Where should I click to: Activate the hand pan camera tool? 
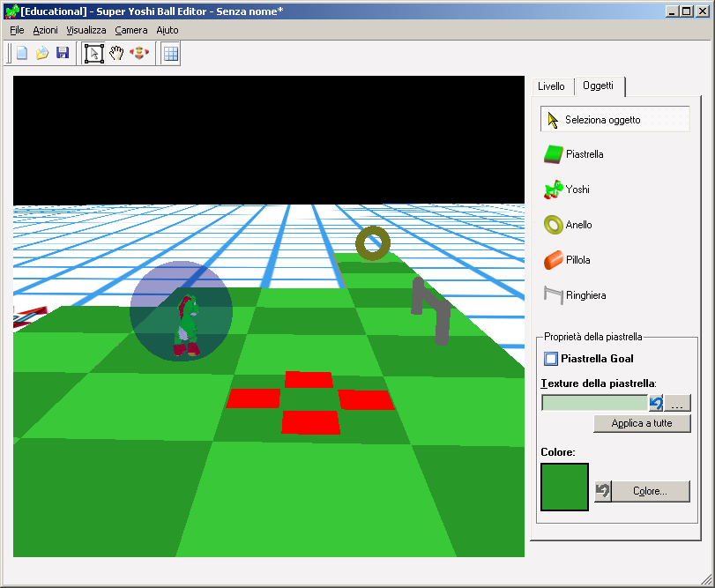pyautogui.click(x=116, y=53)
